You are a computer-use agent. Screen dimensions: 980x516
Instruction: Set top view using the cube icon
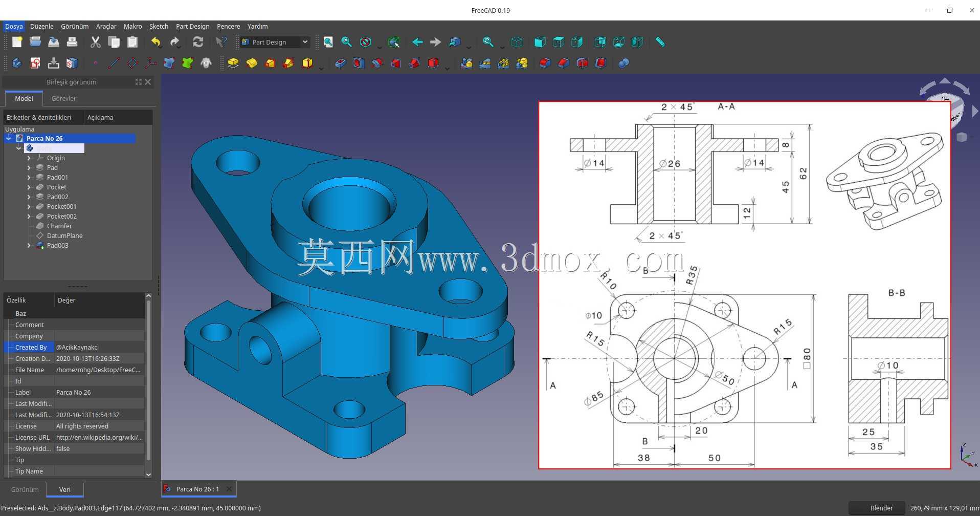[558, 42]
